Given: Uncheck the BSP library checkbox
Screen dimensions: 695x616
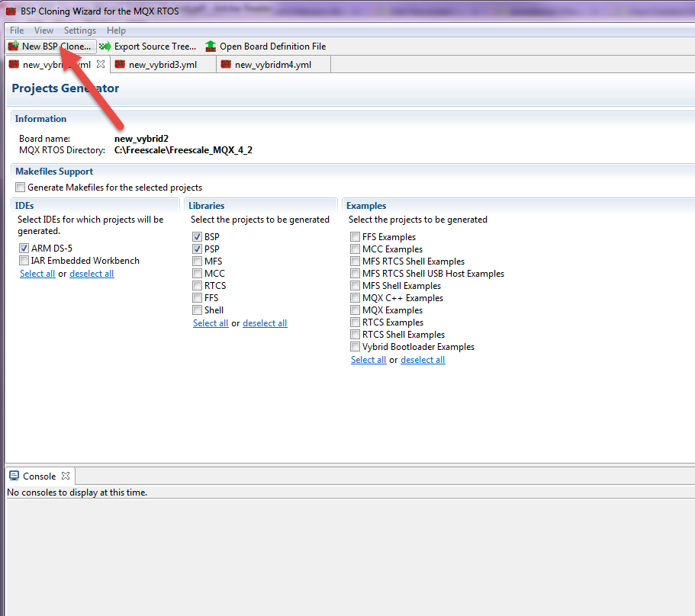Looking at the screenshot, I should tap(198, 236).
